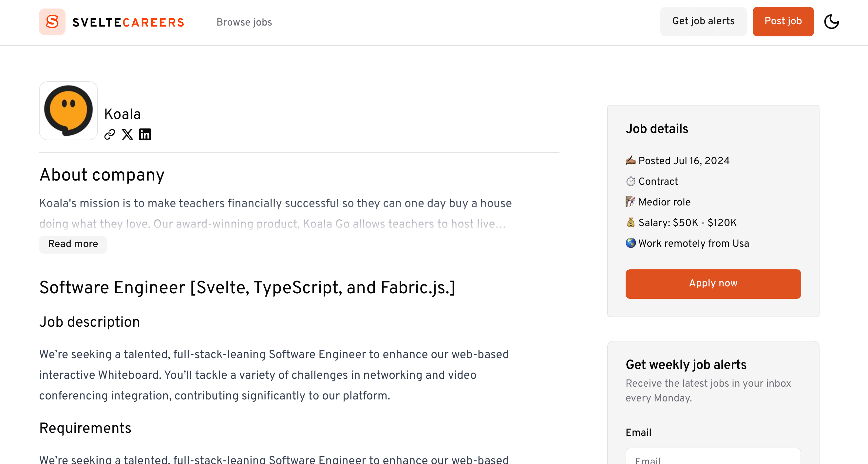This screenshot has height=464, width=868.
Task: Open Koala's X profile icon
Action: pos(127,134)
